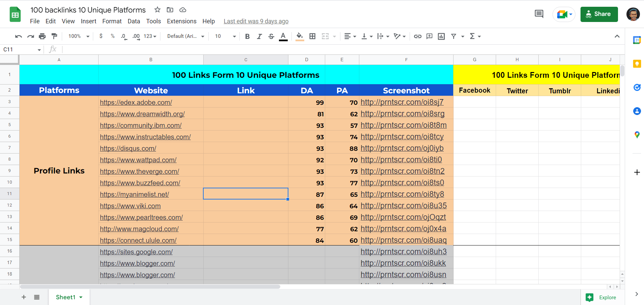Open the Extensions menu

pos(182,21)
